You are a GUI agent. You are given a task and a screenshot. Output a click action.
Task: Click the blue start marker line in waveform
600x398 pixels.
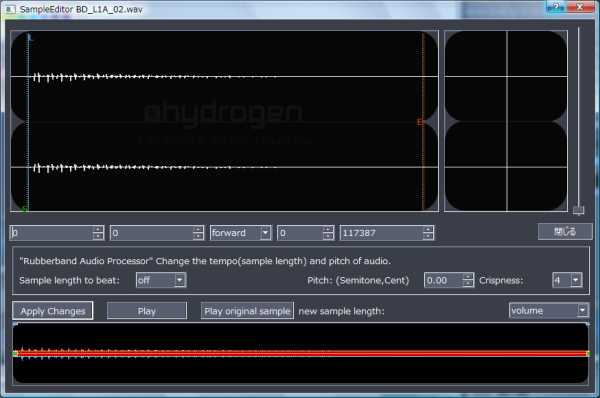[x=28, y=122]
